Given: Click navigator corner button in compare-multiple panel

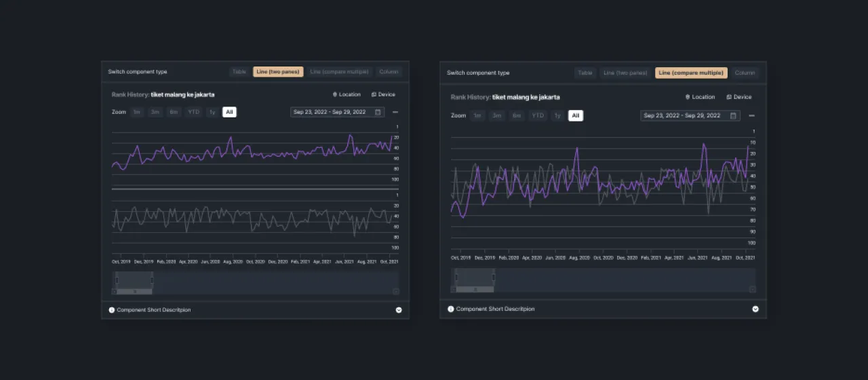Looking at the screenshot, I should click(752, 289).
